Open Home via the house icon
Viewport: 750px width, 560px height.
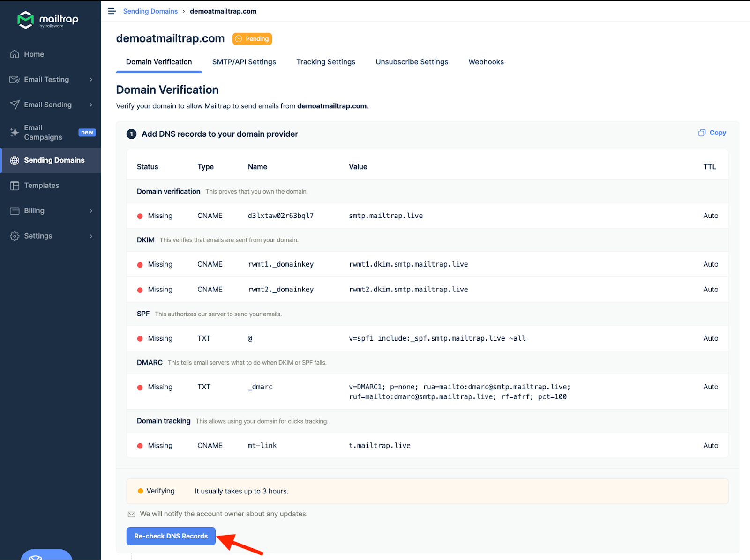[15, 54]
